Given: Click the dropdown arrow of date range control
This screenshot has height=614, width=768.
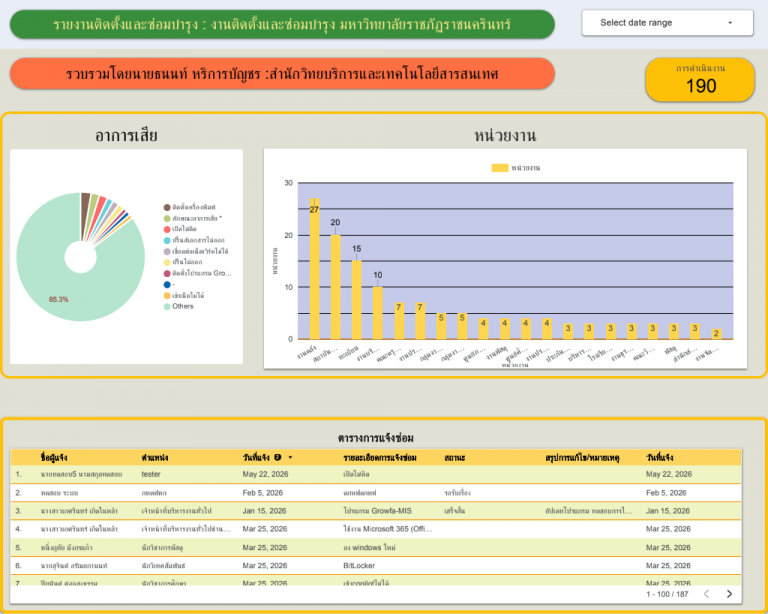Looking at the screenshot, I should click(730, 23).
